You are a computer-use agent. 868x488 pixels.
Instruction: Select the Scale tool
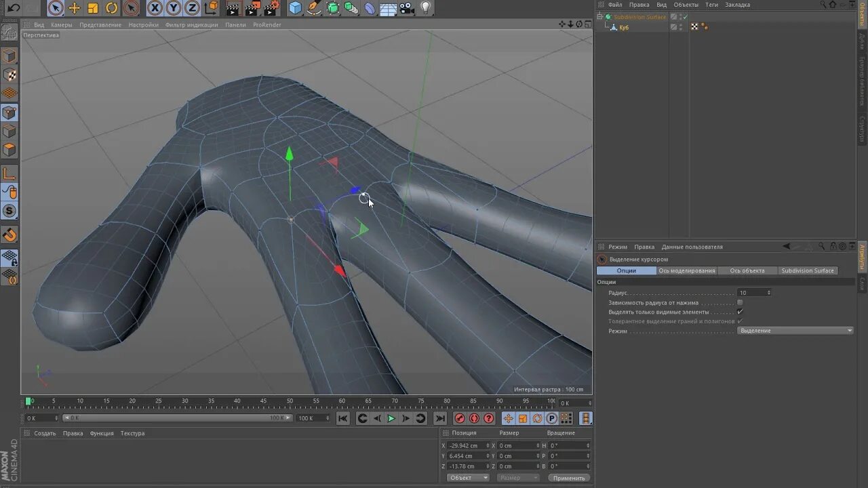pos(93,8)
